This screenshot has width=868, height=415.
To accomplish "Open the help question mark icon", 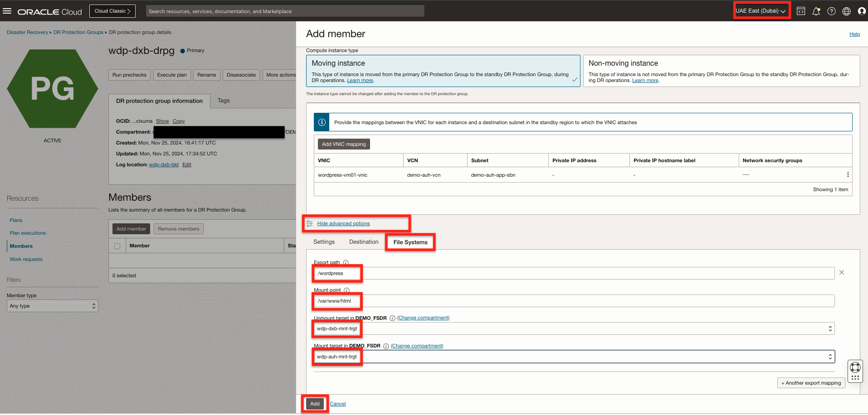I will pos(831,11).
